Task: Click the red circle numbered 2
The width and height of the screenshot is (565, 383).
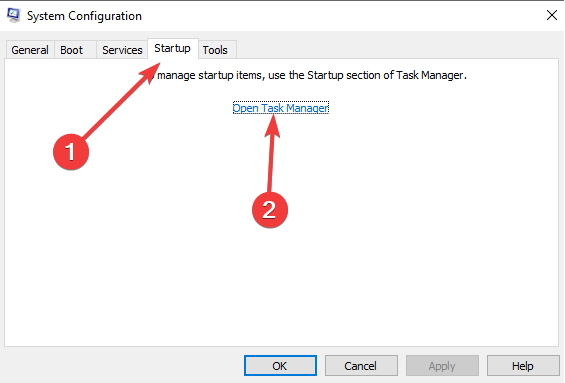Action: [270, 210]
